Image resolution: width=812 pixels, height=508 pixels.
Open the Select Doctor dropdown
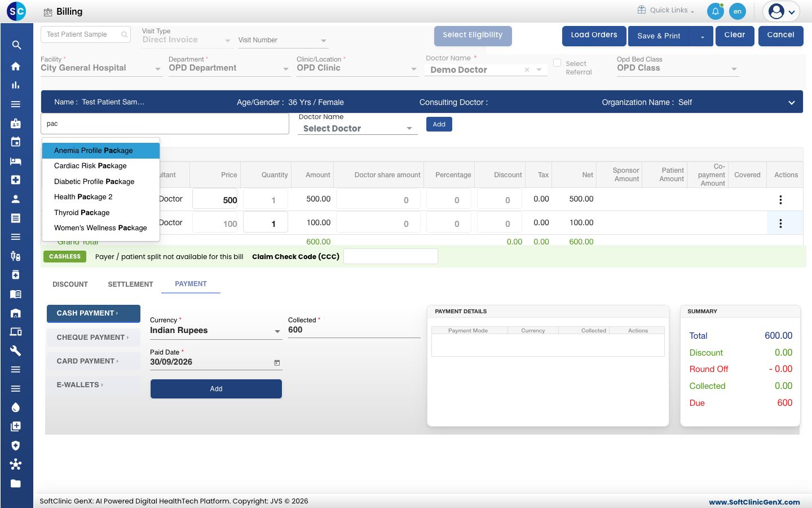coord(358,129)
